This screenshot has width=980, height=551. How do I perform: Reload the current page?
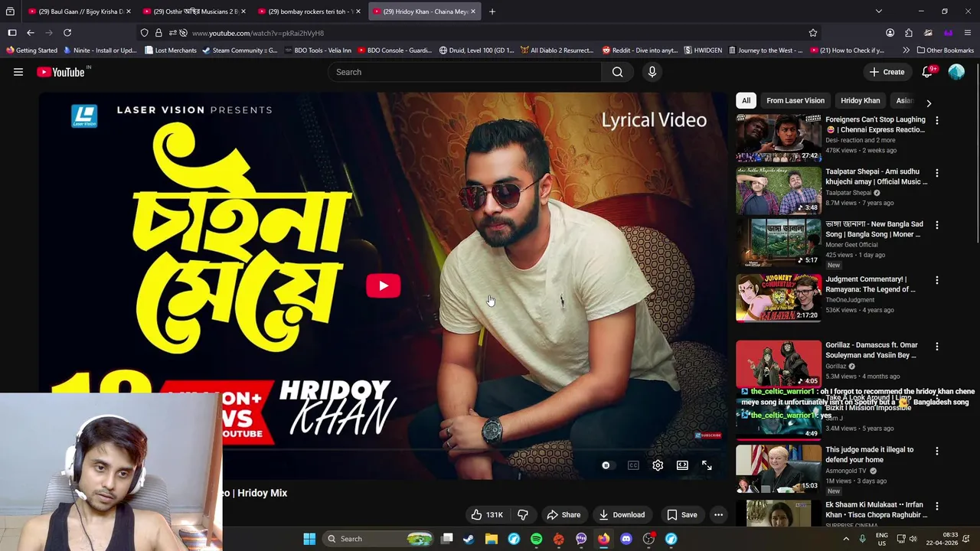click(67, 33)
